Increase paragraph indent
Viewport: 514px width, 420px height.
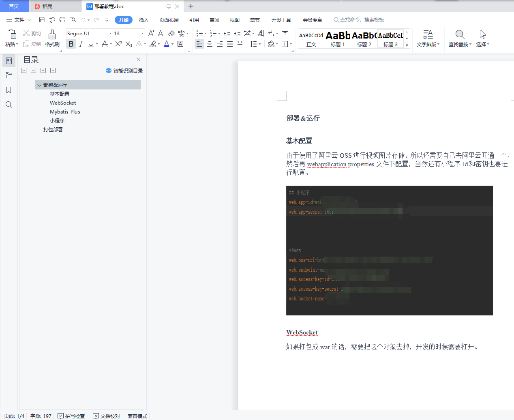(237, 33)
